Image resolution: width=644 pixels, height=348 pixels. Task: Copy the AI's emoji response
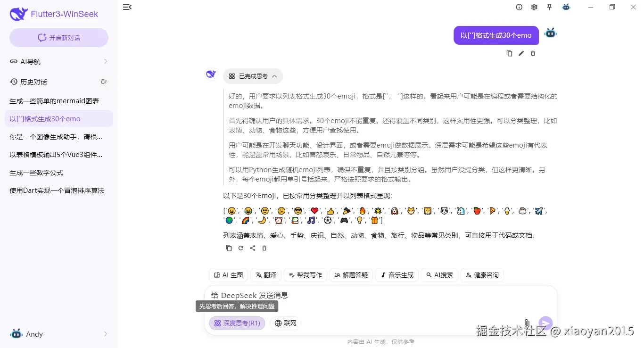click(229, 248)
